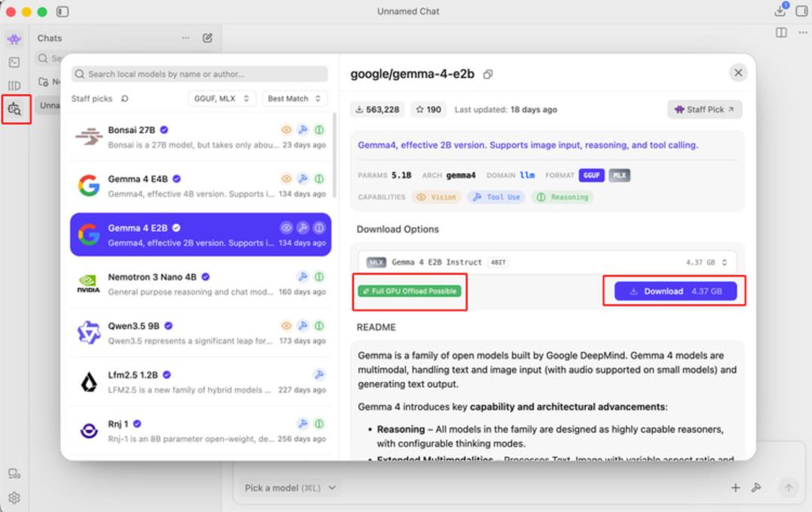Click the Download Options heading
This screenshot has width=812, height=512.
point(398,229)
